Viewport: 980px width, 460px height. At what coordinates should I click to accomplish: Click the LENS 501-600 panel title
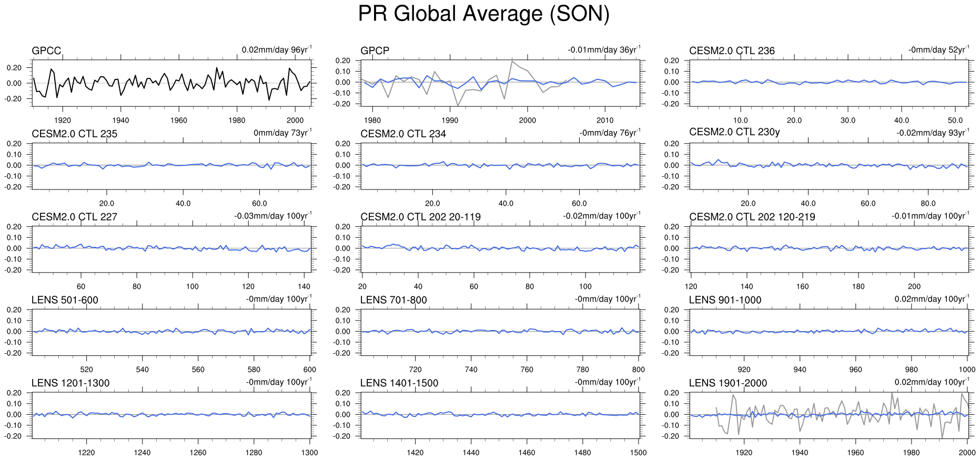pos(65,300)
